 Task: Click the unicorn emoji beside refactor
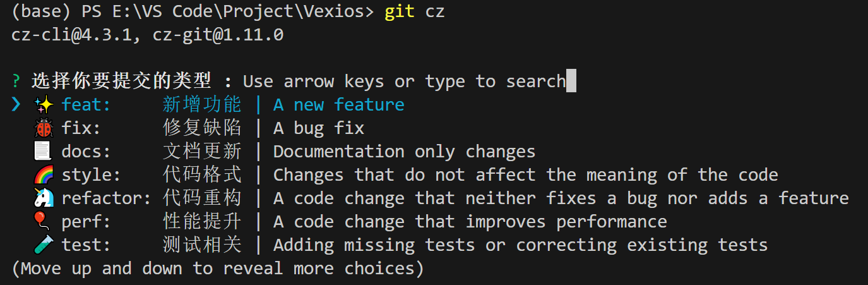[43, 198]
